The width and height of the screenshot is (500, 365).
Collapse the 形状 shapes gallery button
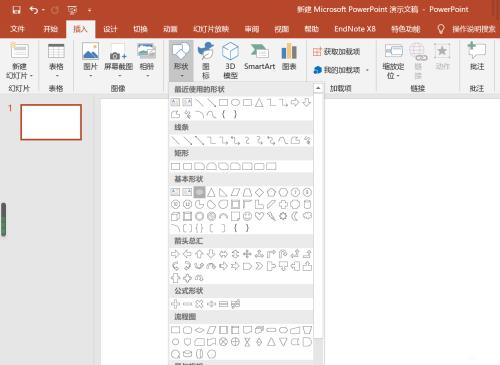(x=181, y=61)
